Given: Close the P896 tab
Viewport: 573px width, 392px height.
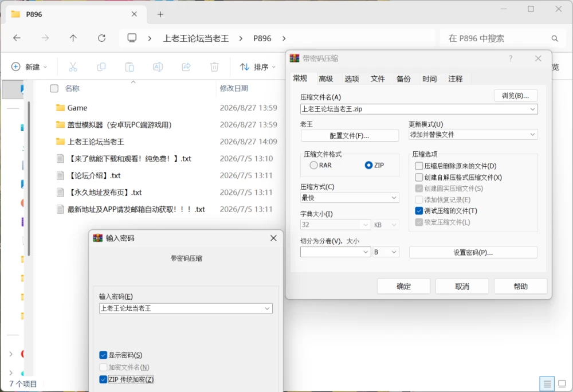Looking at the screenshot, I should [134, 14].
